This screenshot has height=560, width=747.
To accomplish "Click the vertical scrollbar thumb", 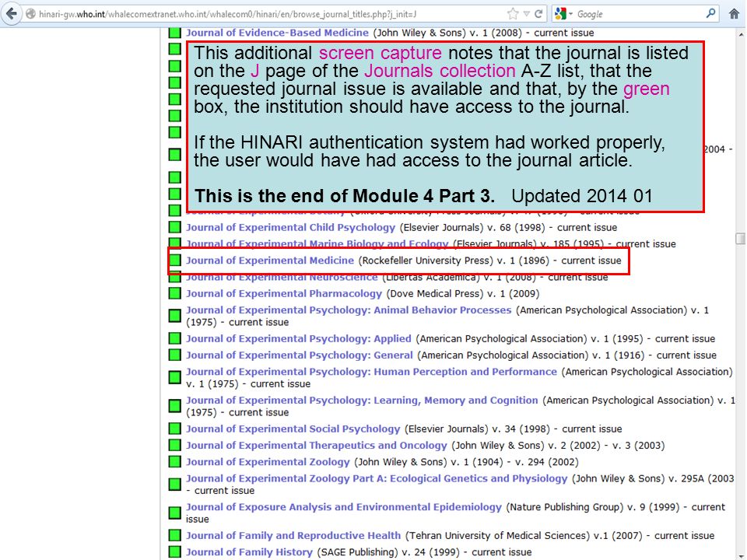I will click(x=740, y=238).
